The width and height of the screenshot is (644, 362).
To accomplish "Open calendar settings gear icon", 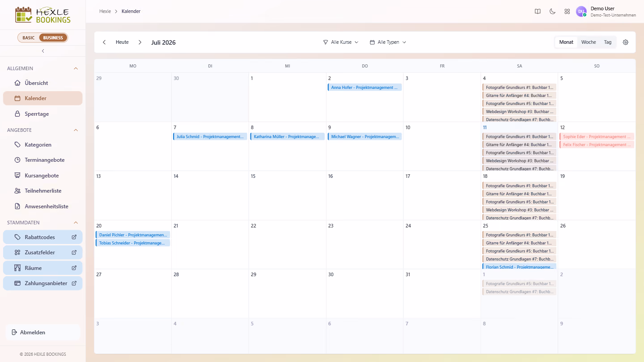I will point(626,42).
